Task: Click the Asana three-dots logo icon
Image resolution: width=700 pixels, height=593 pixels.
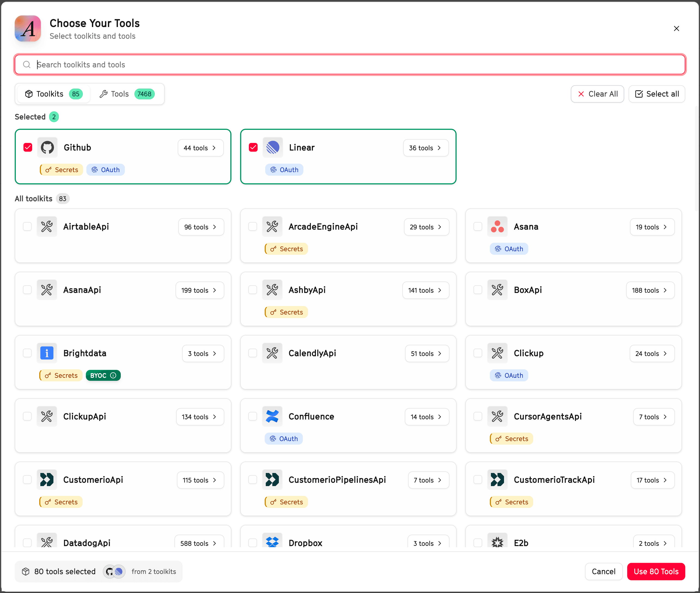Action: (497, 227)
